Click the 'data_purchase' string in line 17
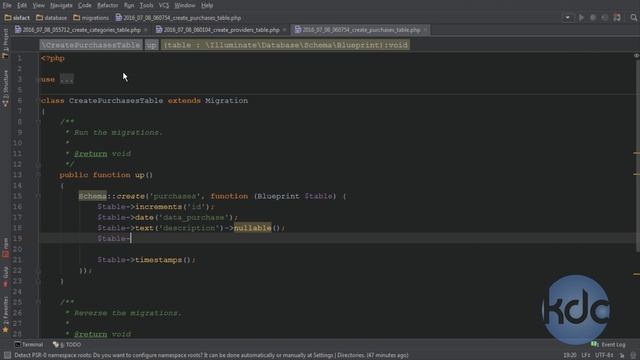This screenshot has height=360, width=640. [x=193, y=217]
